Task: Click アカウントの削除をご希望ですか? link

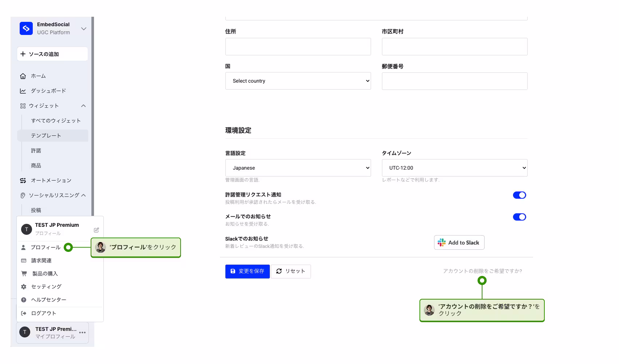Action: point(482,271)
